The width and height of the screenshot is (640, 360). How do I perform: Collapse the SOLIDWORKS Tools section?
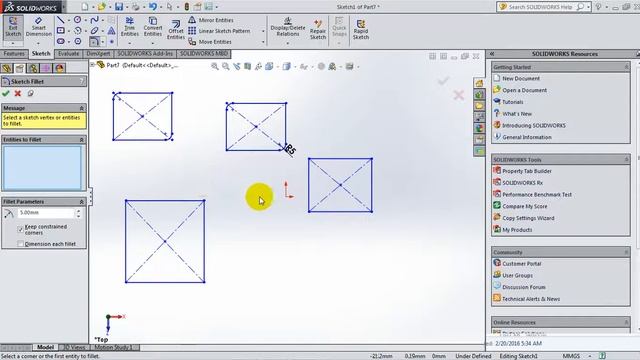tap(627, 160)
